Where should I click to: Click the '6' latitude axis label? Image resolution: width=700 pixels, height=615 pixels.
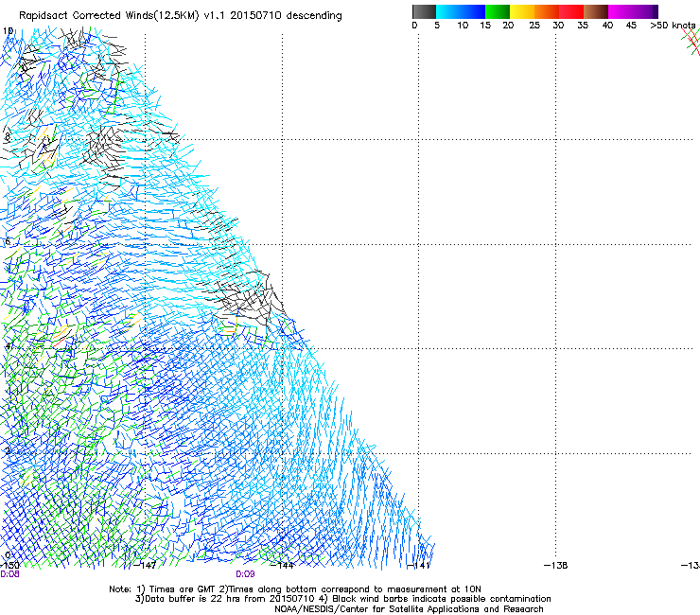(8, 241)
